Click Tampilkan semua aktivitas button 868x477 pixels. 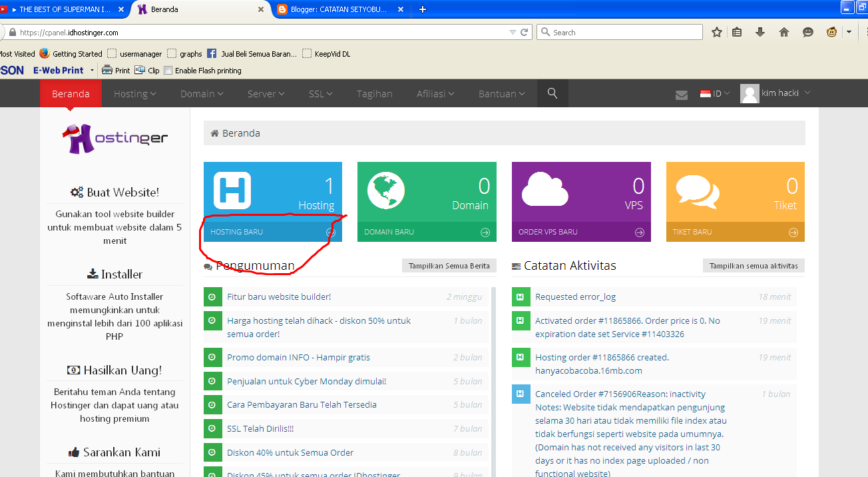(754, 266)
